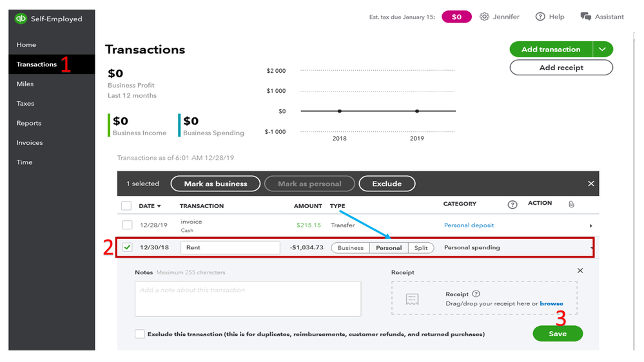
Task: Click the Help question mark icon
Action: pos(540,17)
